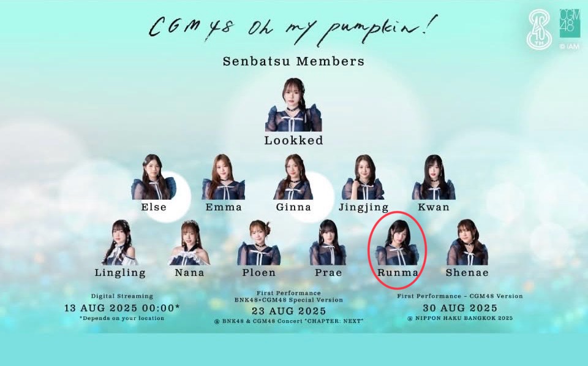Click the Senbatsu Members heading
The image size is (588, 366).
(293, 61)
